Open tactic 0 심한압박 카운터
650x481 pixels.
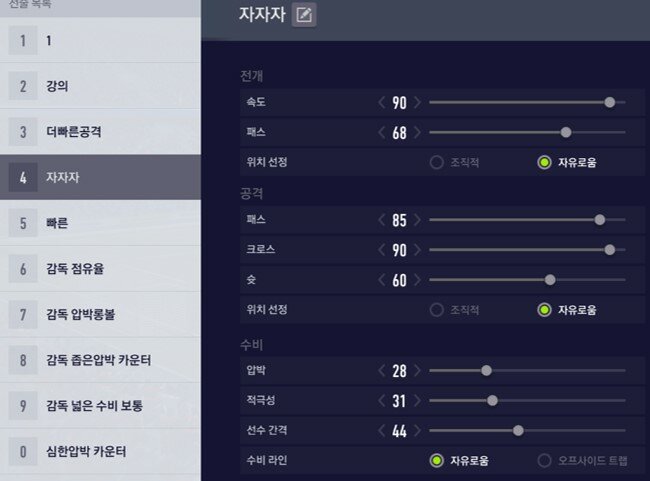click(100, 451)
